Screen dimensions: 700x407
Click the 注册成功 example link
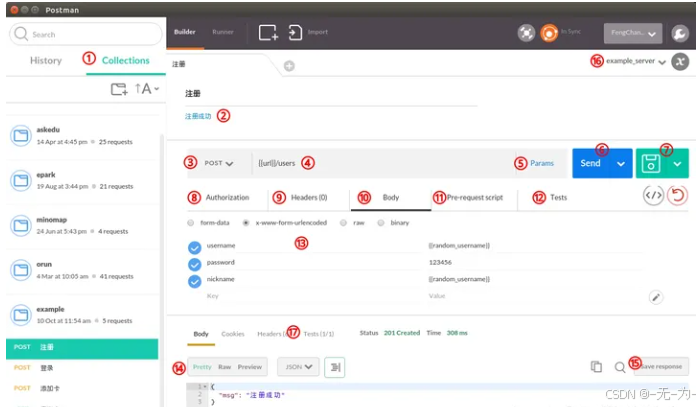click(198, 116)
